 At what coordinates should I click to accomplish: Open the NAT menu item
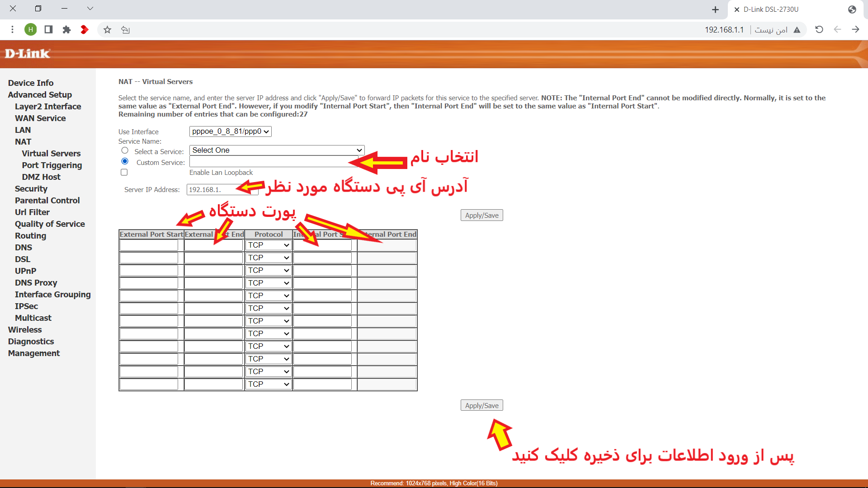pos(22,141)
